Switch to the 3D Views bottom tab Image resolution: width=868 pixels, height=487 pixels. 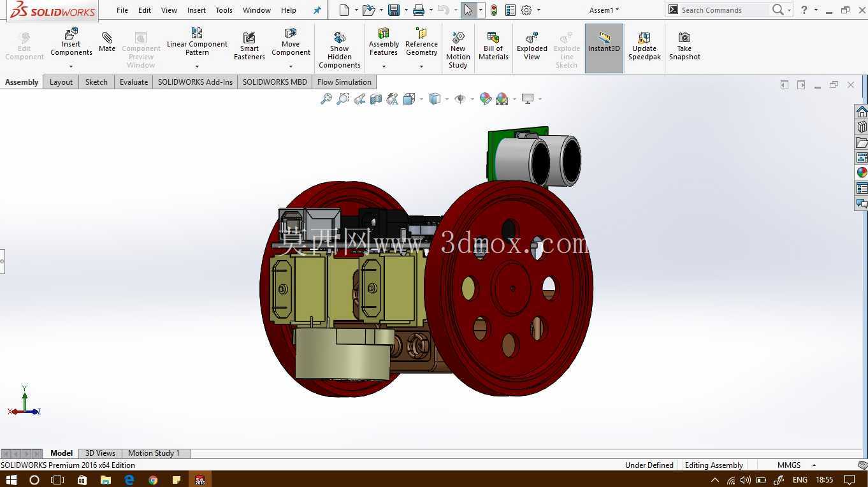point(100,453)
